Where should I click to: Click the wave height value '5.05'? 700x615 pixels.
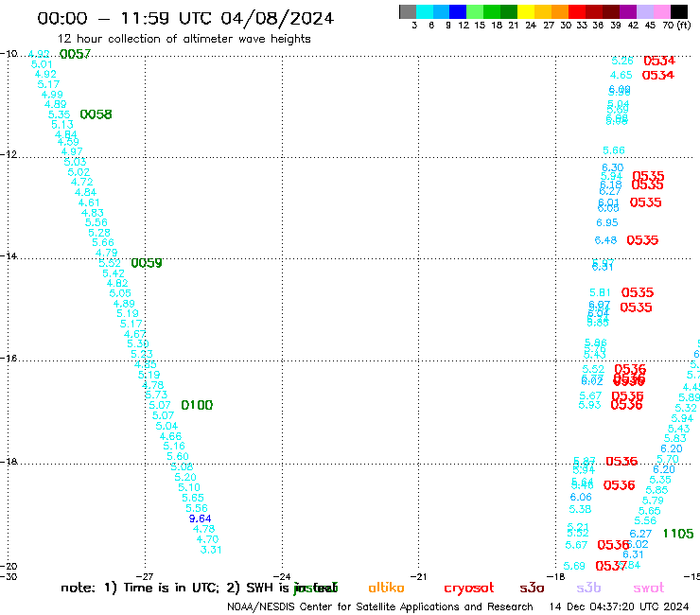(x=120, y=293)
